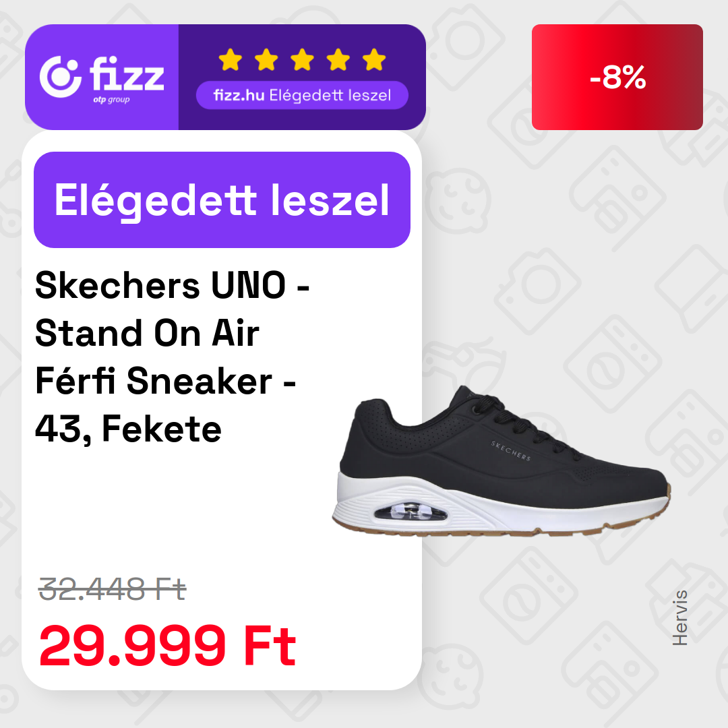The width and height of the screenshot is (728, 728).
Task: Click the fizz otp group logo
Action: click(x=102, y=78)
